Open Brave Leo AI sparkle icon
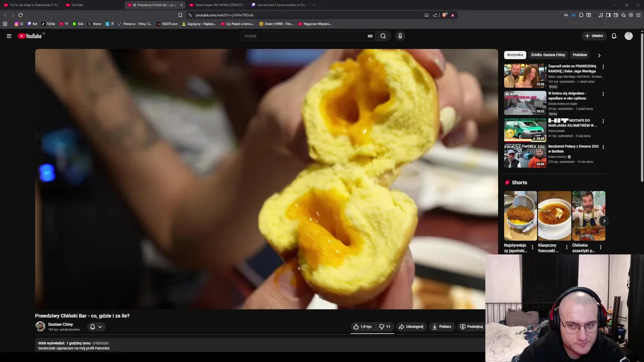Viewport: 644px width, 362px height. tap(623, 15)
